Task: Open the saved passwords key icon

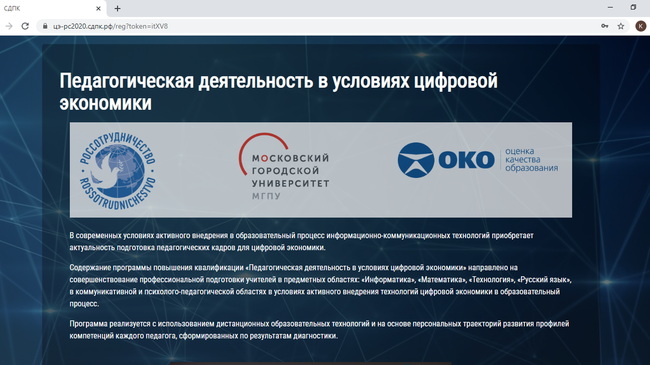Action: pos(604,26)
